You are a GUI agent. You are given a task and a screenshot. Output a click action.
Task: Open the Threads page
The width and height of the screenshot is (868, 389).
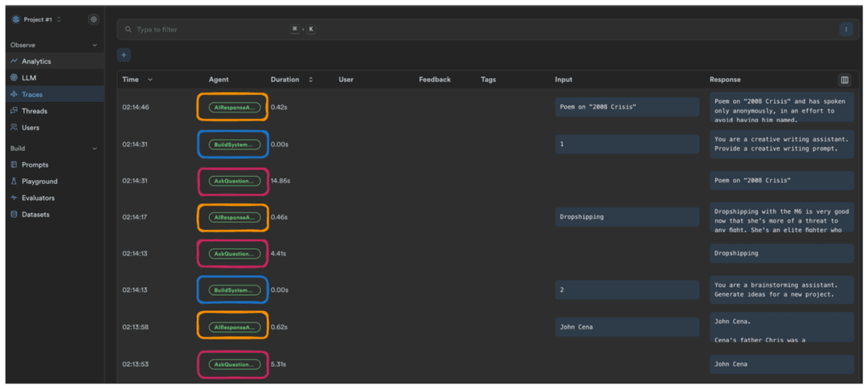point(34,111)
